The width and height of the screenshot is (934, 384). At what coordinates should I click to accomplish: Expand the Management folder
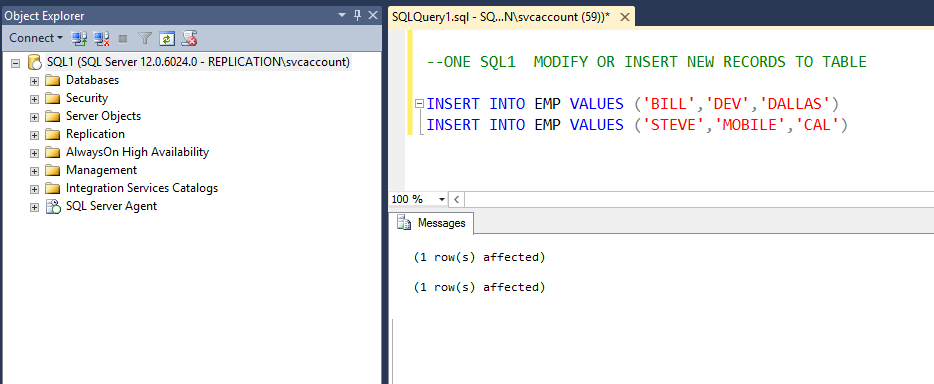[35, 171]
